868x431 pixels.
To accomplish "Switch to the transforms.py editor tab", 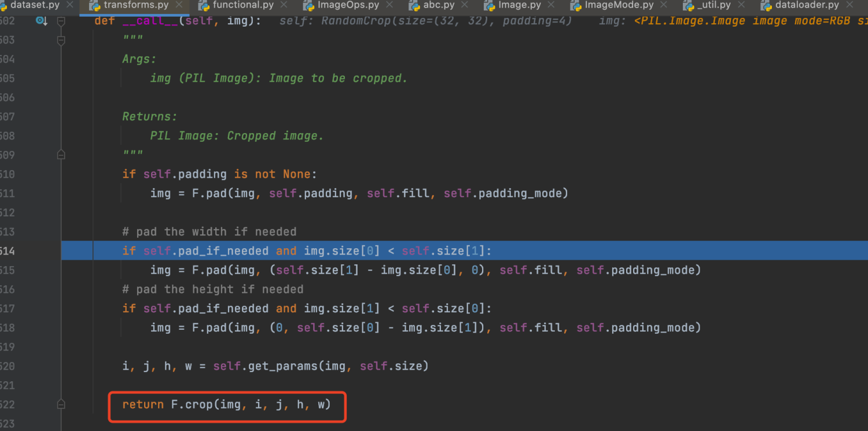I will pyautogui.click(x=136, y=5).
